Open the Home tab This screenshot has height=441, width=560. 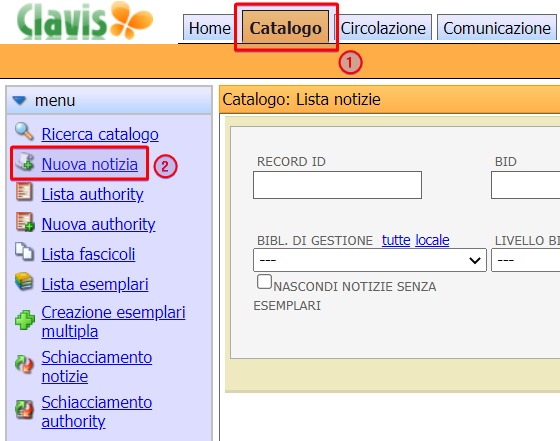[x=209, y=28]
